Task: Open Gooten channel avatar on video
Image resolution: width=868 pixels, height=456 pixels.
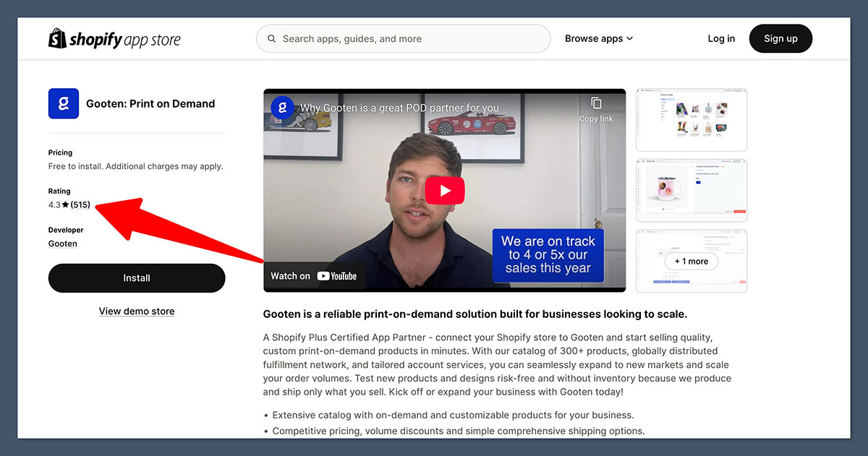Action: click(x=283, y=108)
